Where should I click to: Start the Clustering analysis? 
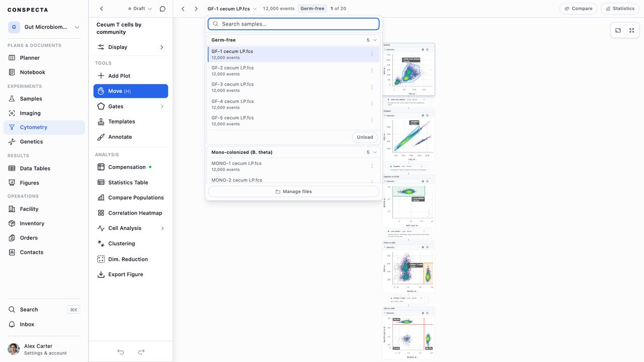(x=131, y=243)
